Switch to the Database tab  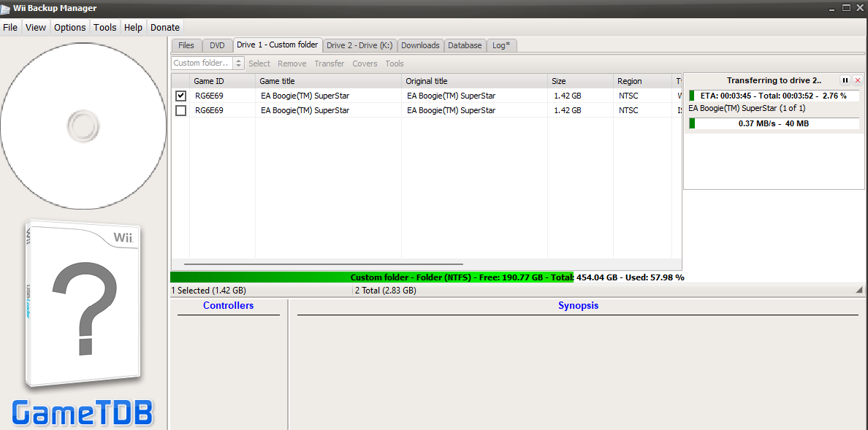pyautogui.click(x=465, y=45)
